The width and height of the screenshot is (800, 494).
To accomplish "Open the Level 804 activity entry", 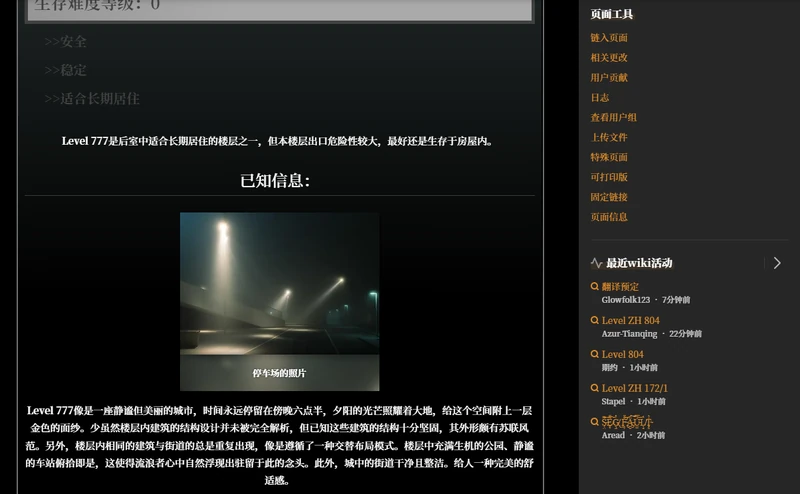I will [622, 354].
